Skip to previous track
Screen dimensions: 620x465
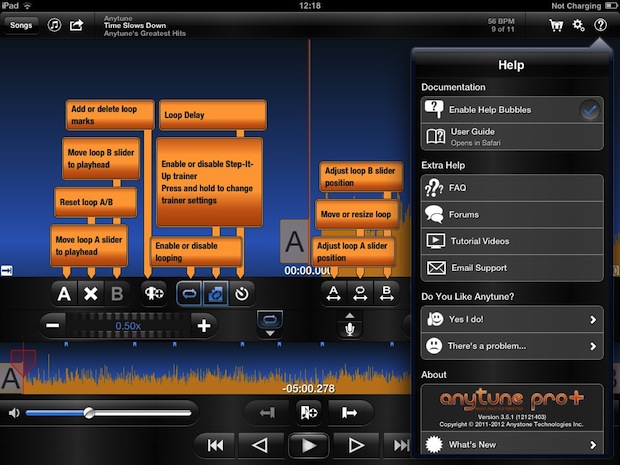tap(215, 446)
